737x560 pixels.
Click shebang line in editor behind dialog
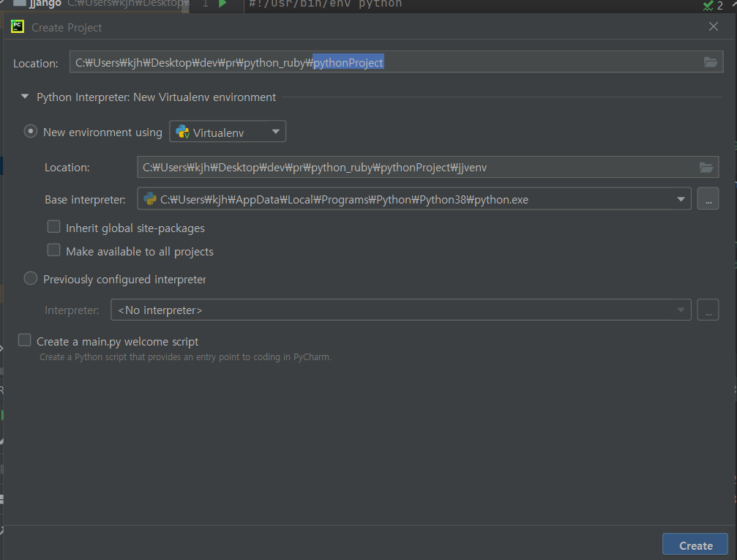click(325, 4)
